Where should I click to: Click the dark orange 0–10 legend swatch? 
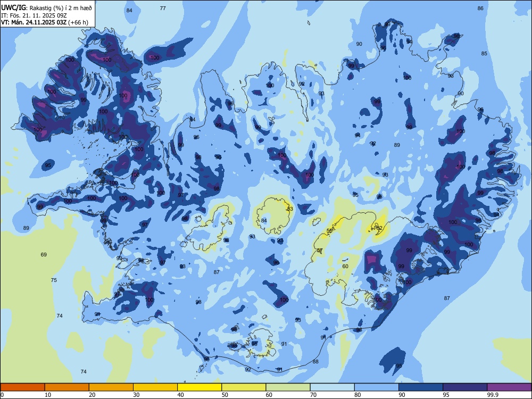pos(23,387)
